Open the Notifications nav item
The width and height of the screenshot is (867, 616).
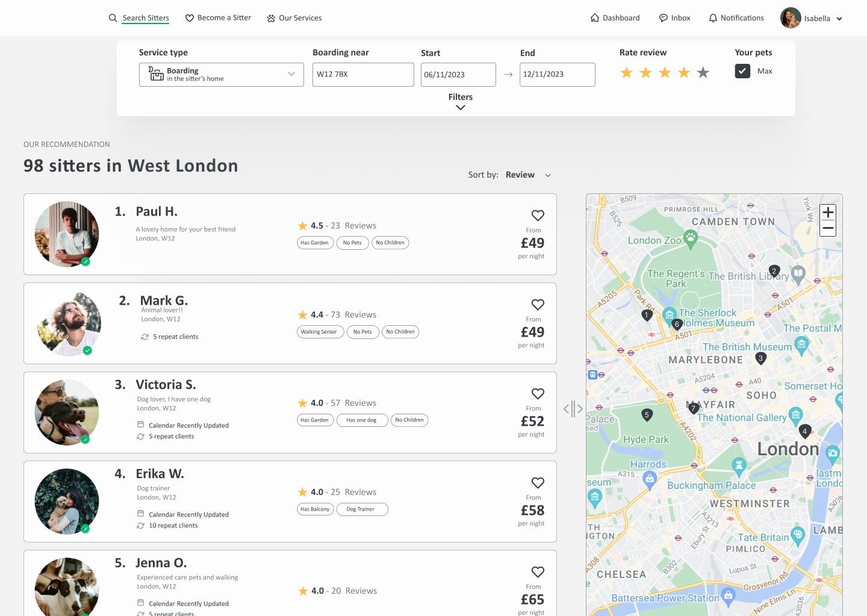point(742,18)
